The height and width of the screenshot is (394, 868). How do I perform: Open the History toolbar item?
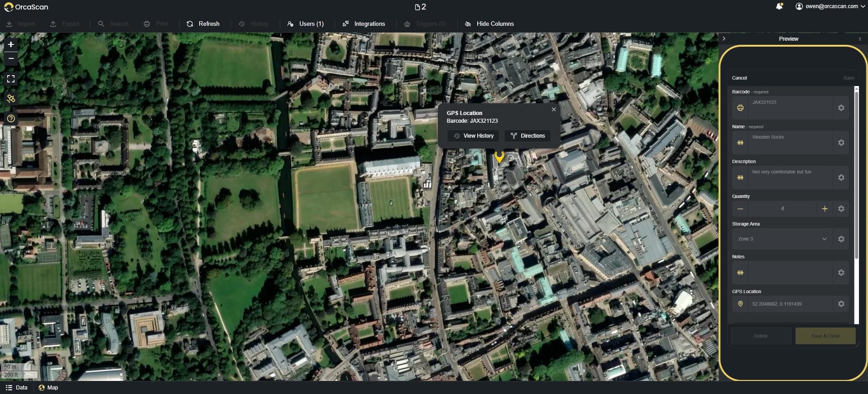click(x=254, y=24)
